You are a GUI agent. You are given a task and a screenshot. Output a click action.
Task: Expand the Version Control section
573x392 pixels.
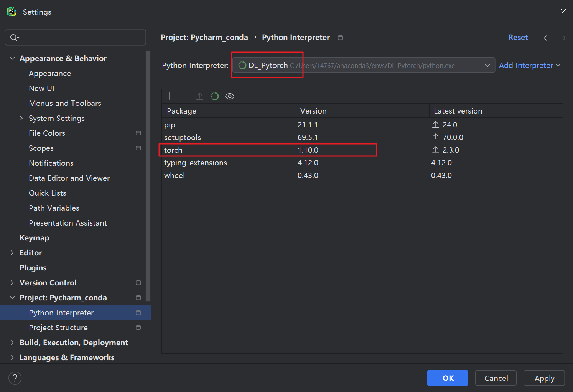click(12, 283)
